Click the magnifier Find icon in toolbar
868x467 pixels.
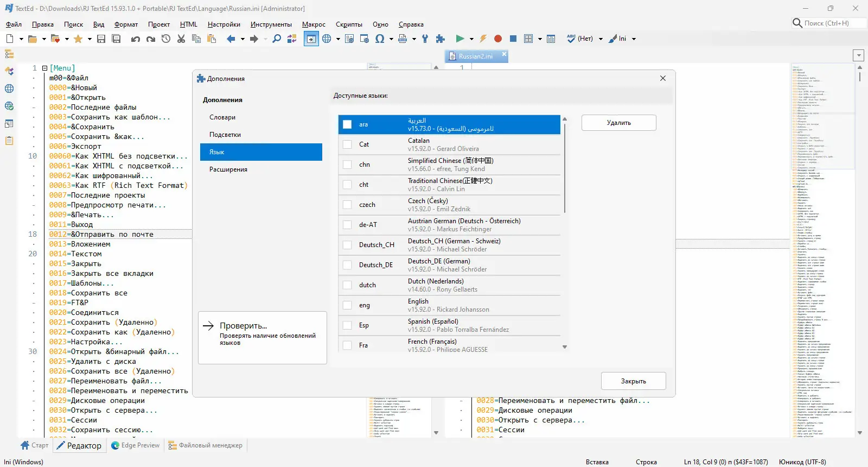277,39
